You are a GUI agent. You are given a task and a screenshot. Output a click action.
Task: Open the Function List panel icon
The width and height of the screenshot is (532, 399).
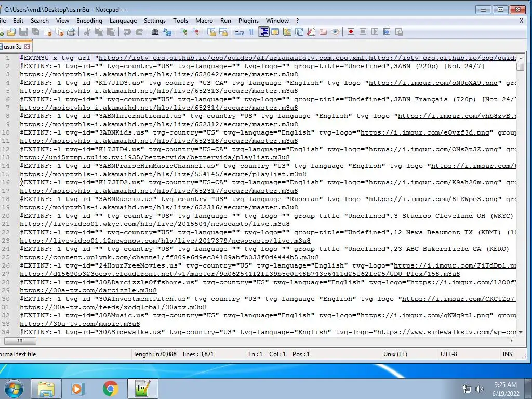[x=311, y=32]
